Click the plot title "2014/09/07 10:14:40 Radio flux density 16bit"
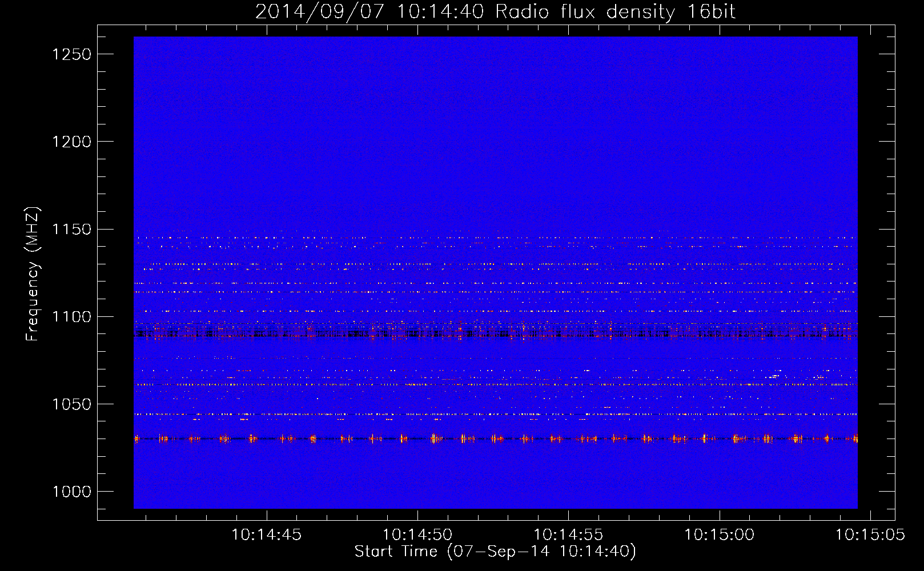This screenshot has width=924, height=571. pyautogui.click(x=495, y=11)
